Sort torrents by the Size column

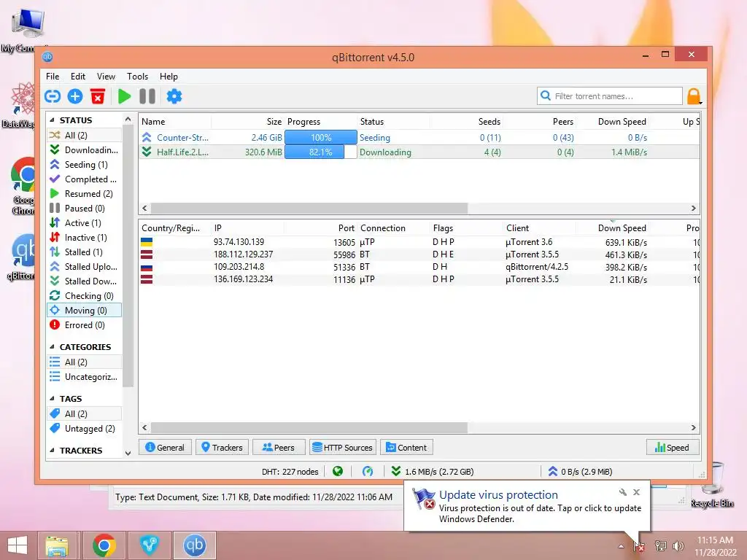pos(248,122)
